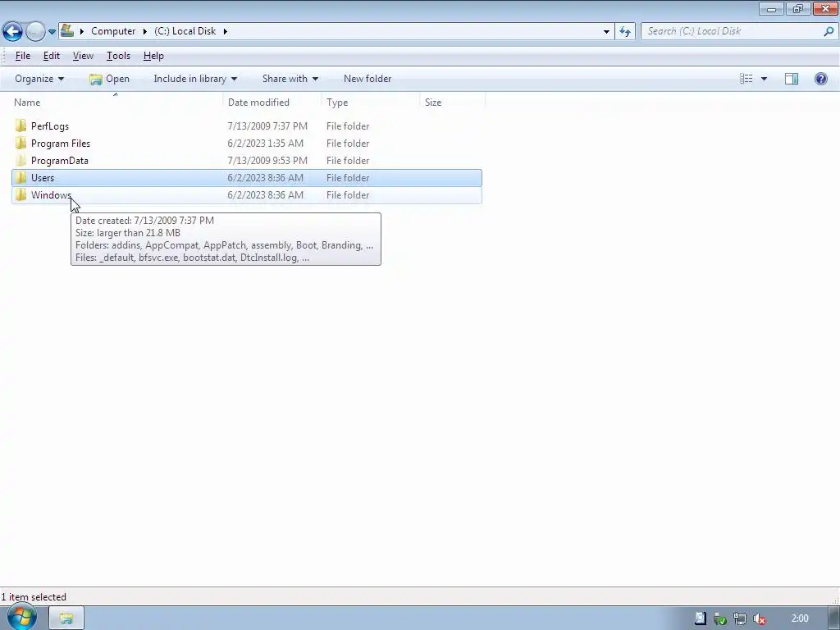
Task: Select the PerfLogs folder icon
Action: pos(21,126)
